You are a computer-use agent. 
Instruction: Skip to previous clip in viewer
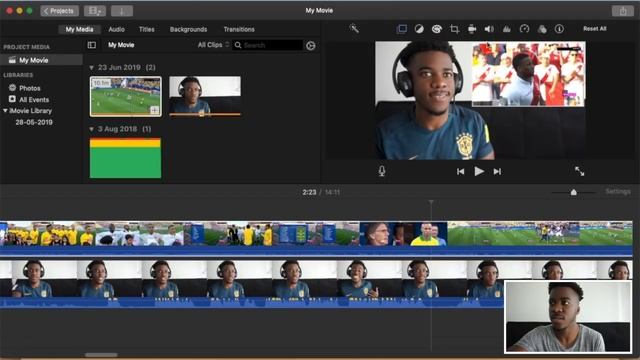(x=460, y=171)
